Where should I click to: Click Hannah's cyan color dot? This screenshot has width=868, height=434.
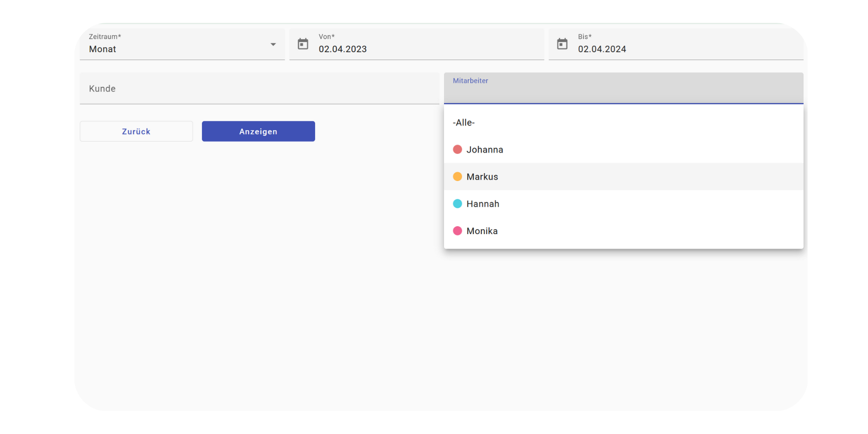(457, 203)
